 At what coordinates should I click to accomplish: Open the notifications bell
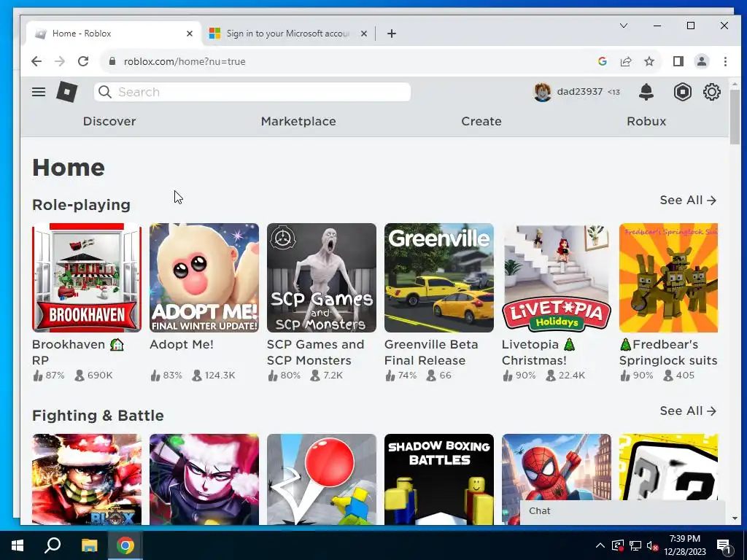click(x=646, y=92)
